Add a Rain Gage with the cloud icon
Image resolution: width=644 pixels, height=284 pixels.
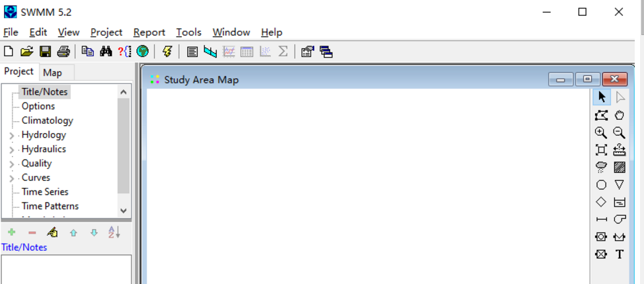(601, 167)
